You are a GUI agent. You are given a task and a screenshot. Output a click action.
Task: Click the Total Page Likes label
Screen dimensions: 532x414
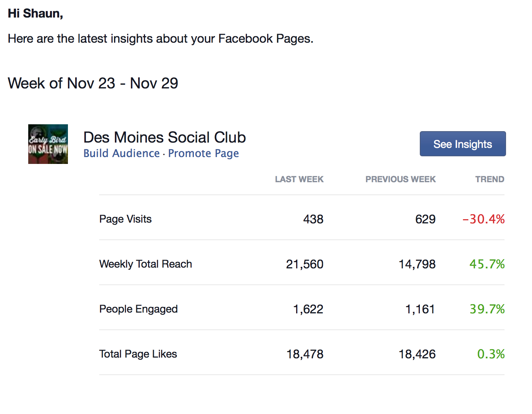click(x=138, y=354)
